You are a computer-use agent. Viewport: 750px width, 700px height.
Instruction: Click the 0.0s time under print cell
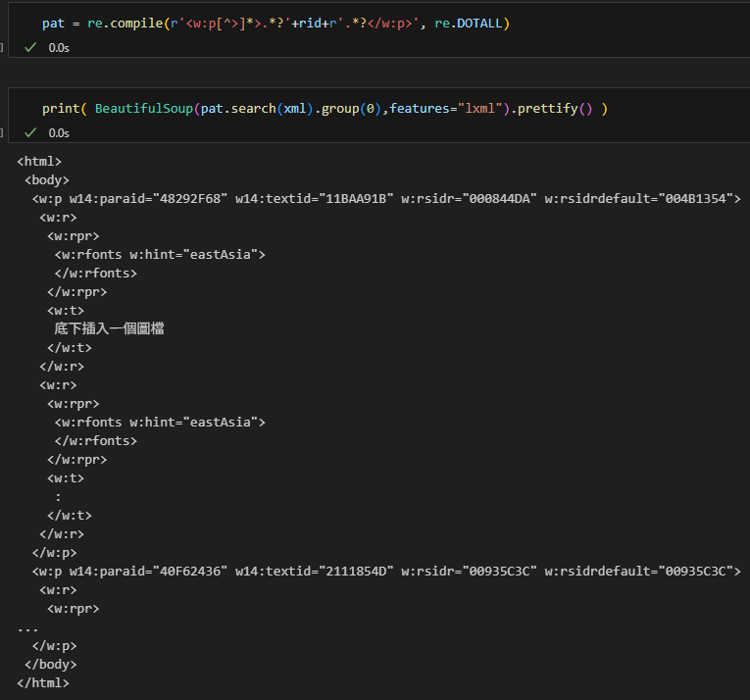(x=59, y=133)
